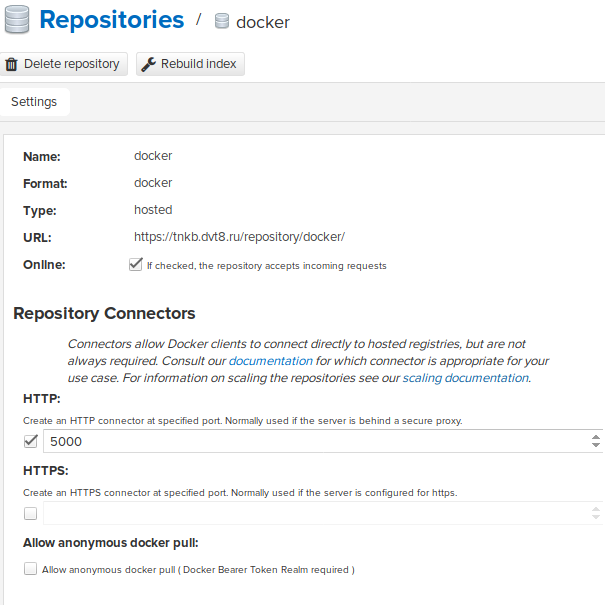This screenshot has width=605, height=605.
Task: Decrease HTTP port with down arrow
Action: 596,447
